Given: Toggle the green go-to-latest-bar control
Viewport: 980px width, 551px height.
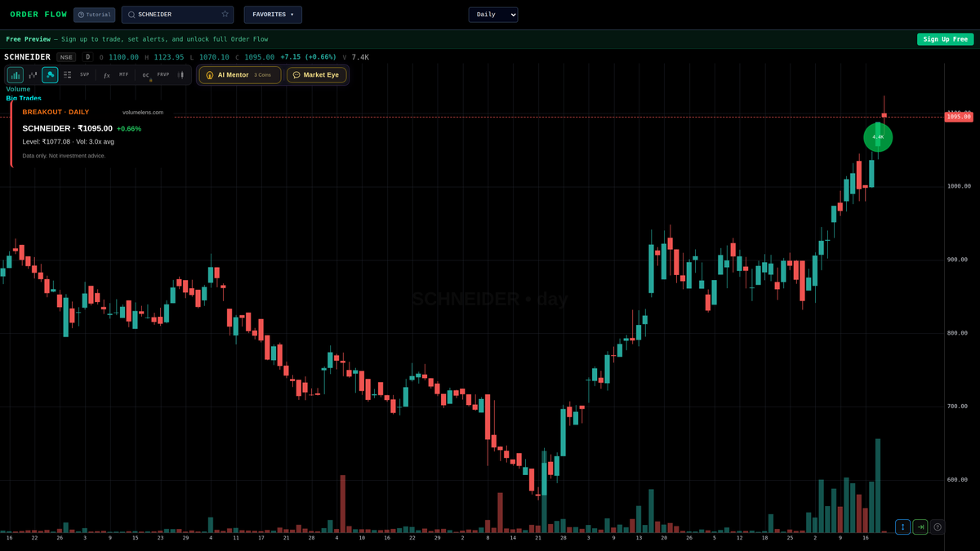Looking at the screenshot, I should point(920,527).
